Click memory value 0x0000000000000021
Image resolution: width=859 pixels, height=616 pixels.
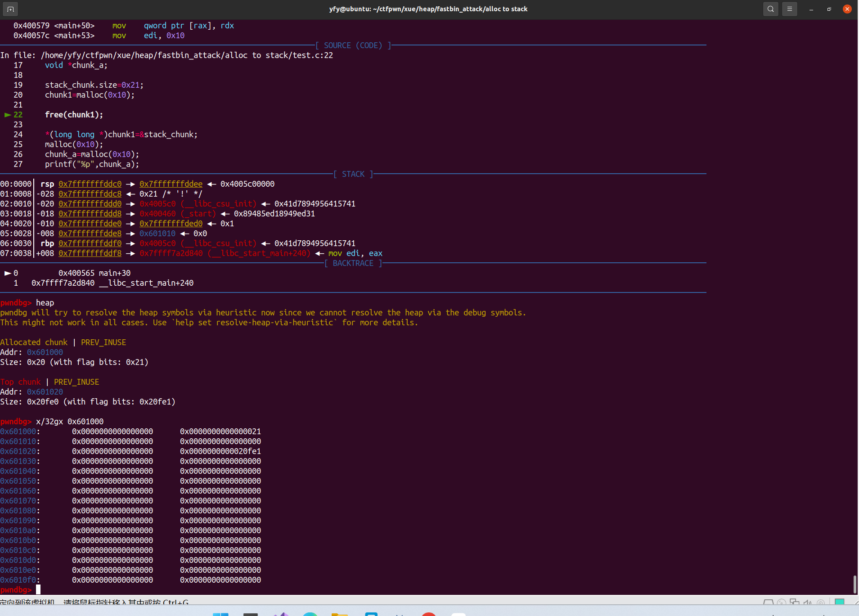pos(220,432)
